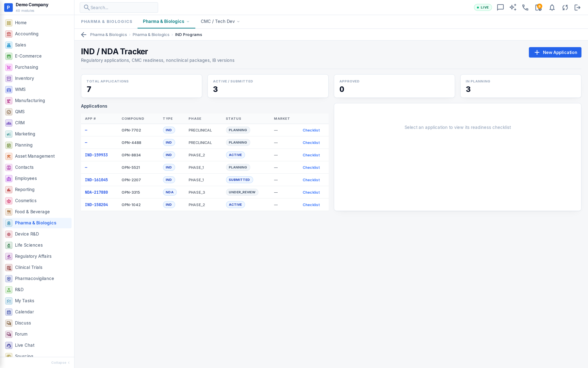
Task: Open Checklist for OPN-3315
Action: (311, 192)
